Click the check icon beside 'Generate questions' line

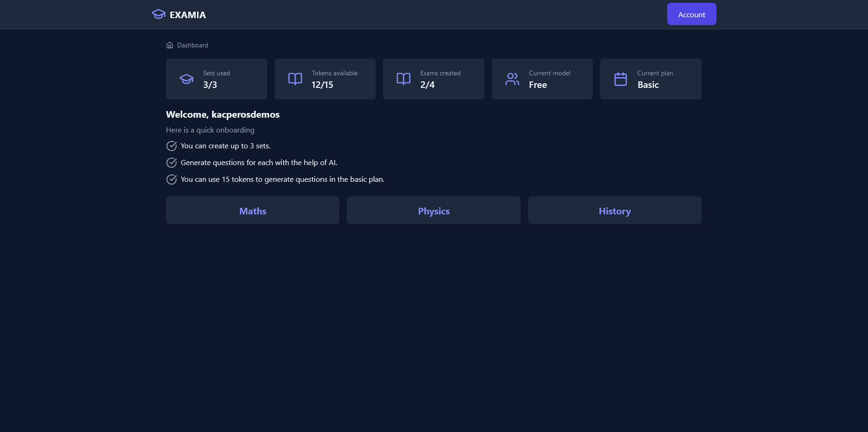click(x=172, y=163)
